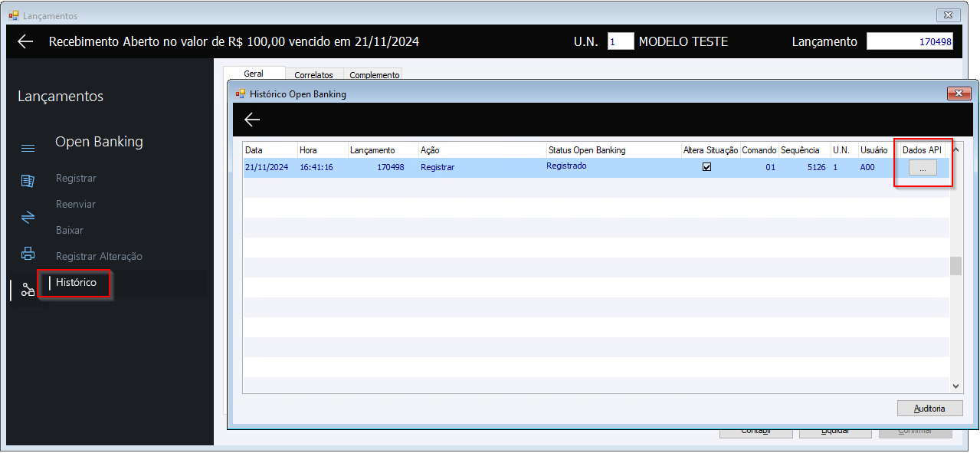The image size is (980, 453).
Task: Click the Contabil button behind the dialog
Action: pyautogui.click(x=755, y=431)
